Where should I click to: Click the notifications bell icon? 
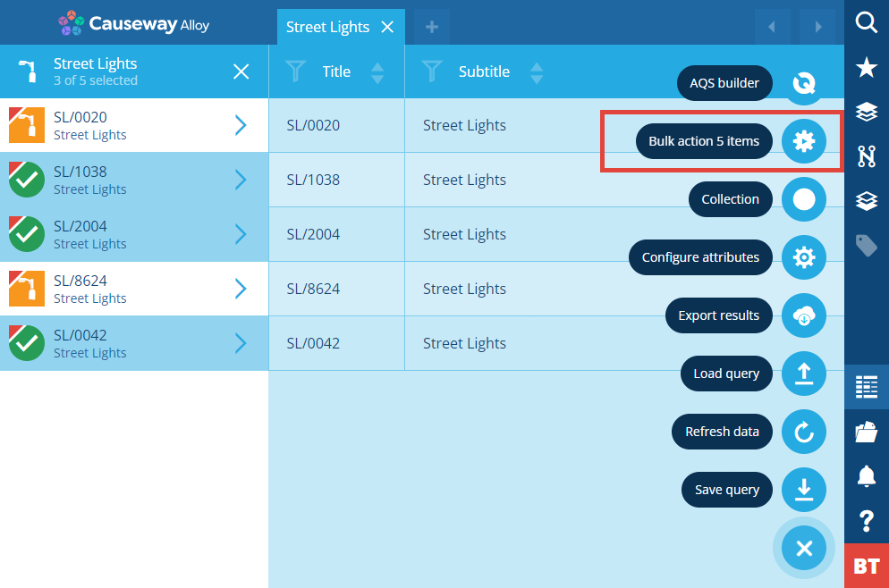pos(867,475)
